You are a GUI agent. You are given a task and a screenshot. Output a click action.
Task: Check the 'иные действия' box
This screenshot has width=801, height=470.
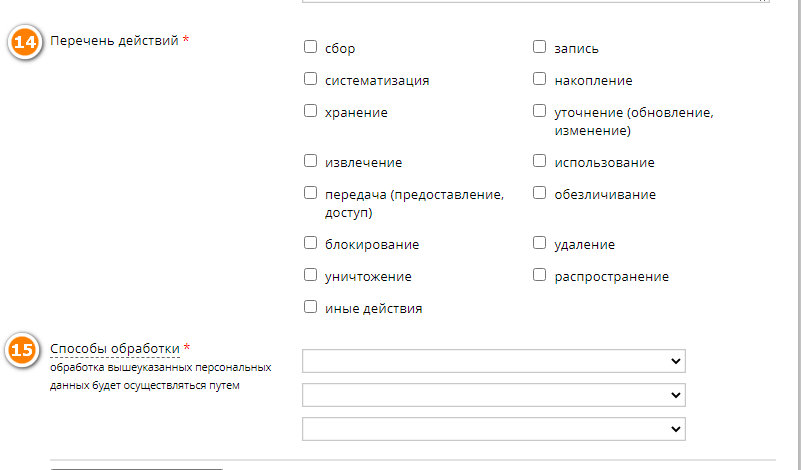tap(310, 307)
